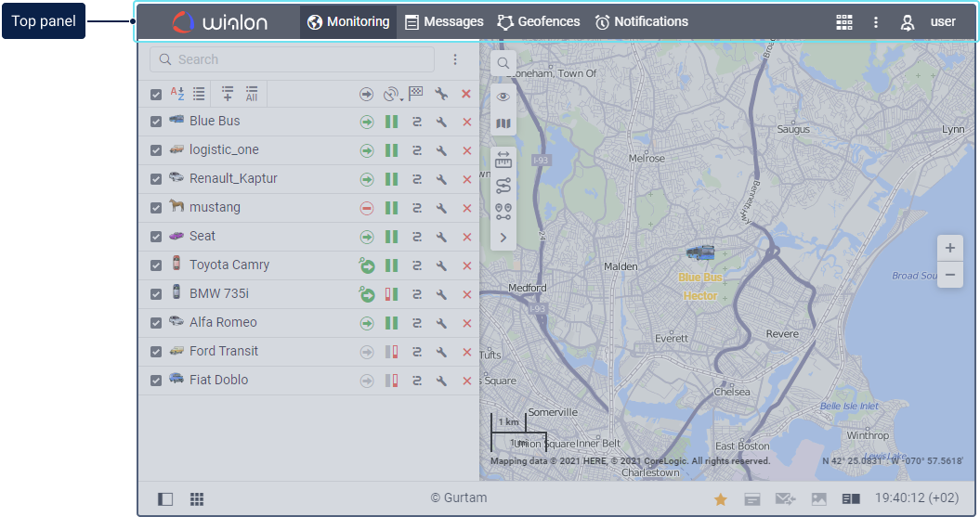Viewport: 980px width, 517px height.
Task: Expand the map tools panel chevron
Action: point(503,238)
